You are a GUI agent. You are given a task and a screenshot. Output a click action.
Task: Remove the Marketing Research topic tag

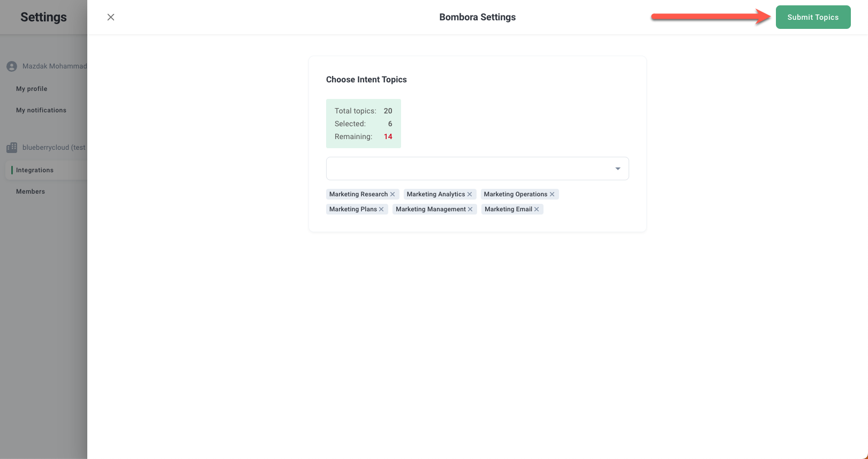[x=393, y=194]
